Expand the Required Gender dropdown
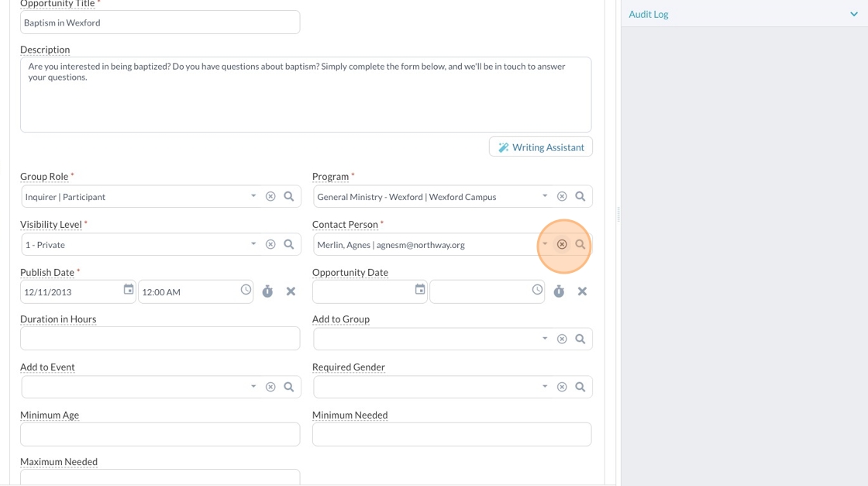The image size is (868, 486). 545,387
